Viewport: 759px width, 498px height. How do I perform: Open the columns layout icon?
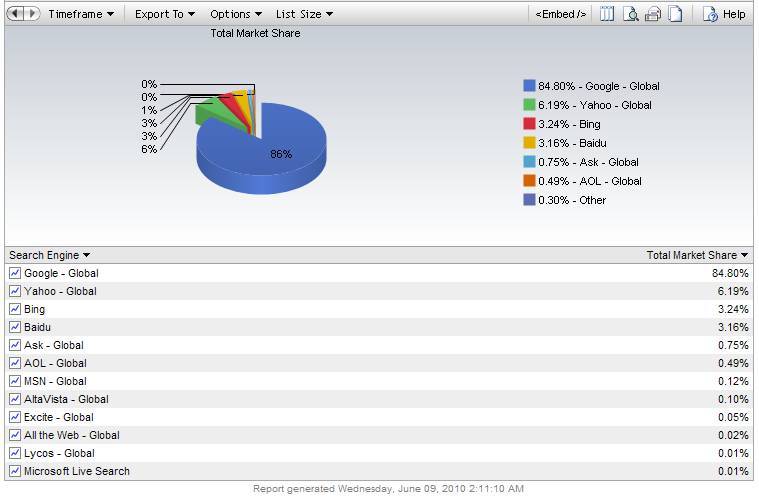coord(607,14)
